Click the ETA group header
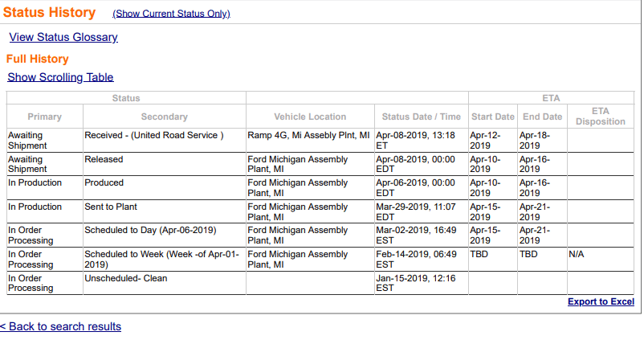Viewport: 644px width, 340px height. click(551, 98)
